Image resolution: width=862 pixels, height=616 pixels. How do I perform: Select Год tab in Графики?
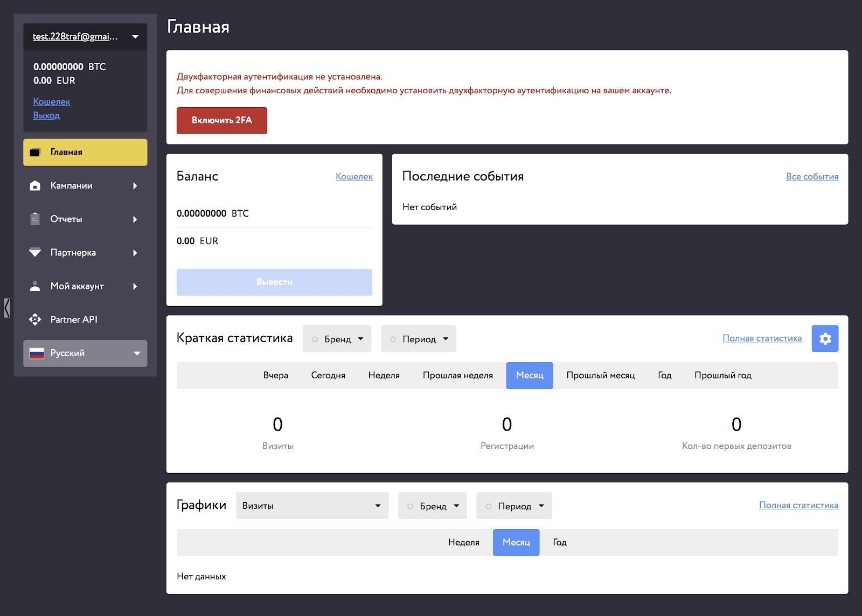point(560,543)
